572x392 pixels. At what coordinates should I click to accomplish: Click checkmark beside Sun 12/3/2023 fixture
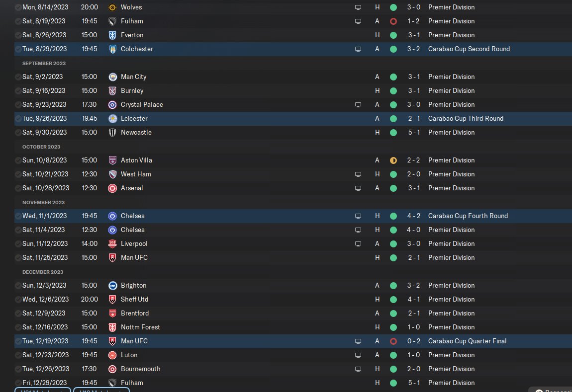pyautogui.click(x=18, y=286)
